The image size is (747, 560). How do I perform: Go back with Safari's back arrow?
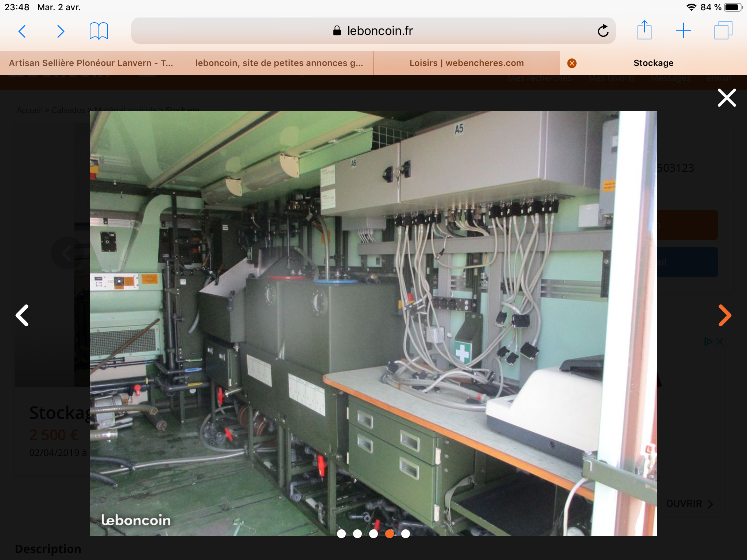[x=22, y=31]
